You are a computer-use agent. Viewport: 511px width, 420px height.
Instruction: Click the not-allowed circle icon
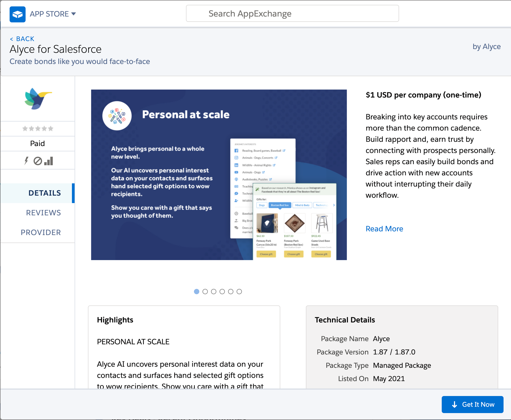(38, 161)
